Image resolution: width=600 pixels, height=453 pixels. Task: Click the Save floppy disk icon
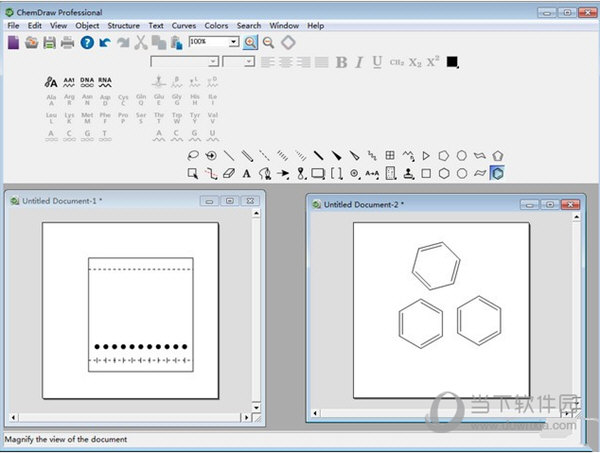click(49, 42)
